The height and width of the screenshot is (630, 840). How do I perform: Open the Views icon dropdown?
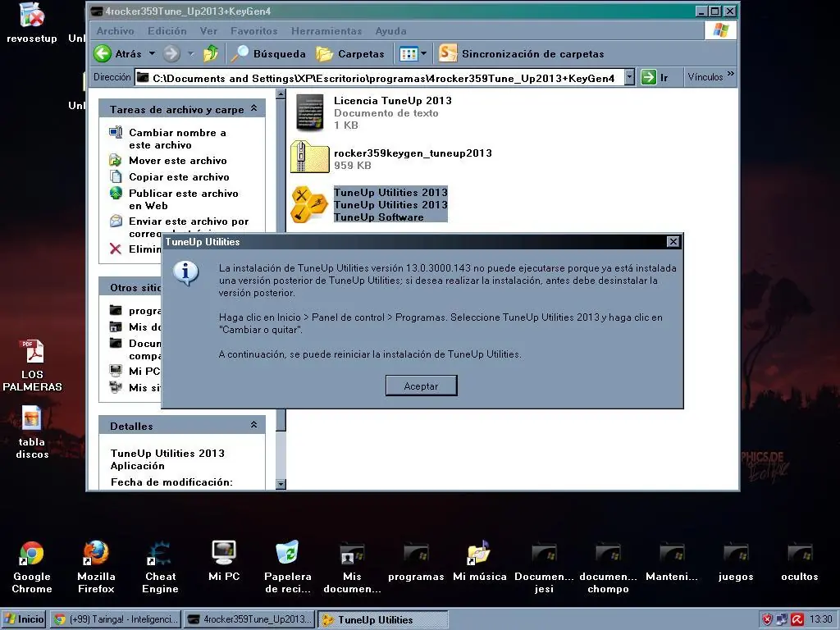(x=413, y=53)
